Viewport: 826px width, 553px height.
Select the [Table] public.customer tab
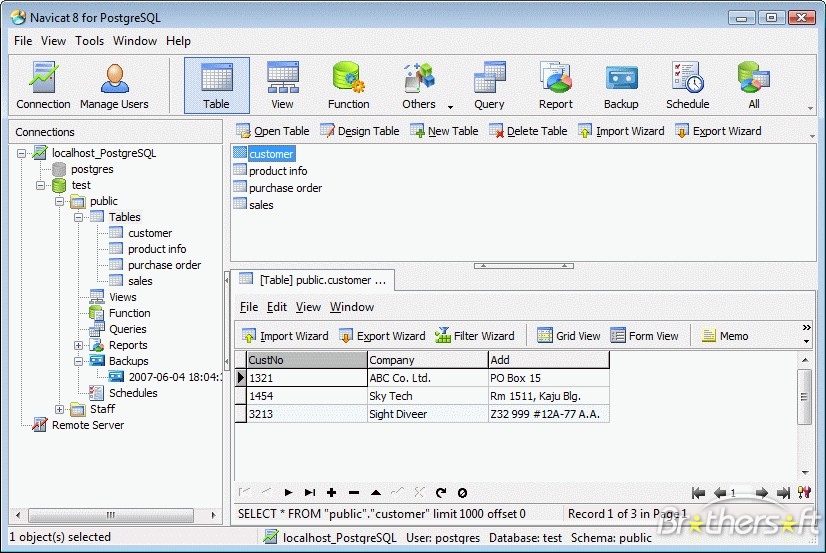tap(314, 280)
